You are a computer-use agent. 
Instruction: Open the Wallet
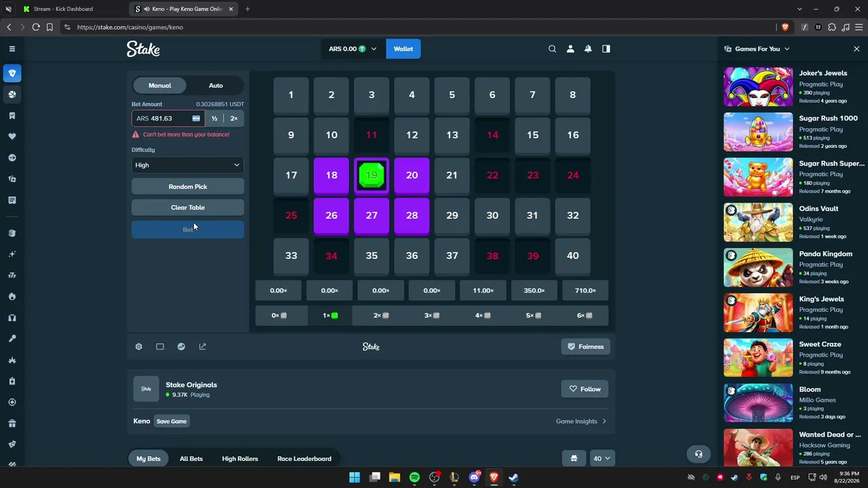click(x=403, y=49)
